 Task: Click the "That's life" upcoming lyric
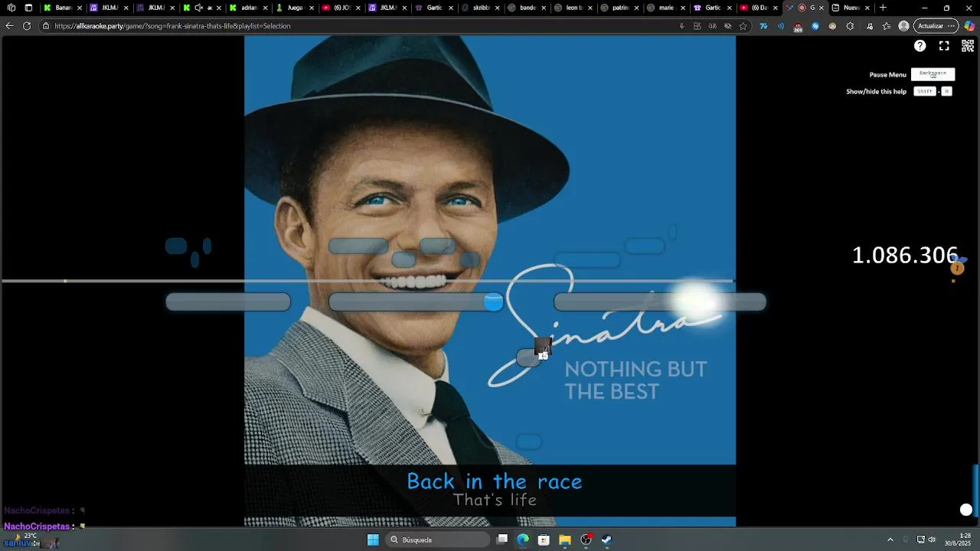494,500
